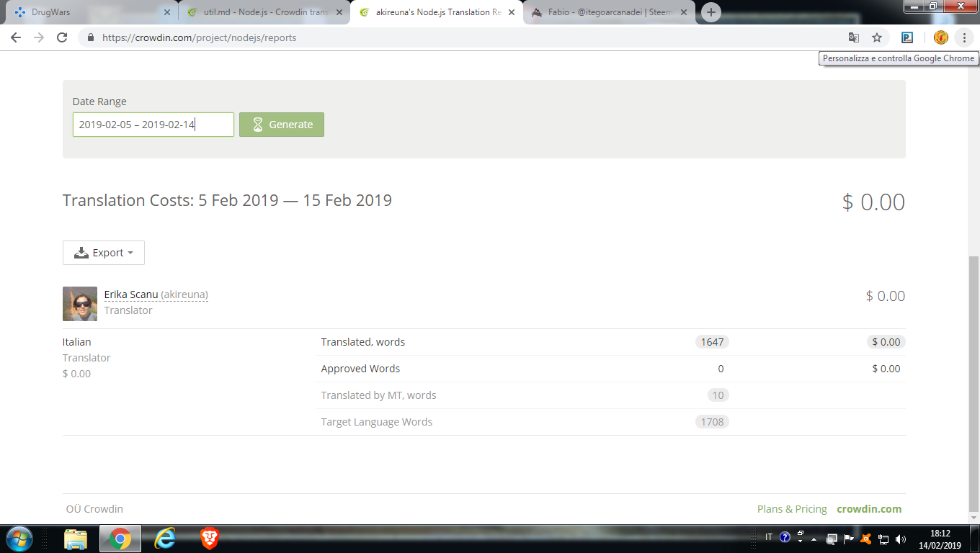Launch Internet Explorer from taskbar
980x553 pixels.
pyautogui.click(x=165, y=538)
